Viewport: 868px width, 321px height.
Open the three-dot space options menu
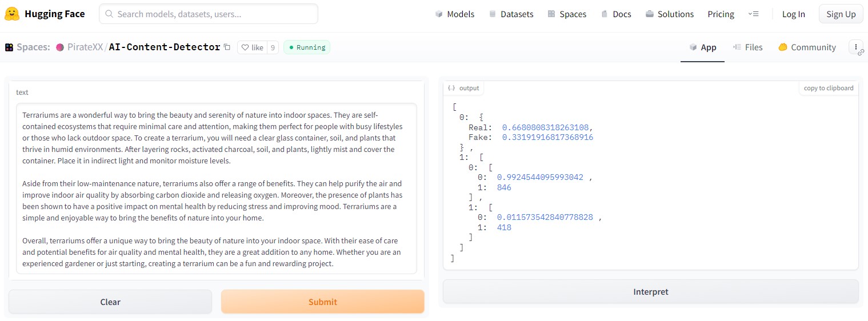point(855,47)
